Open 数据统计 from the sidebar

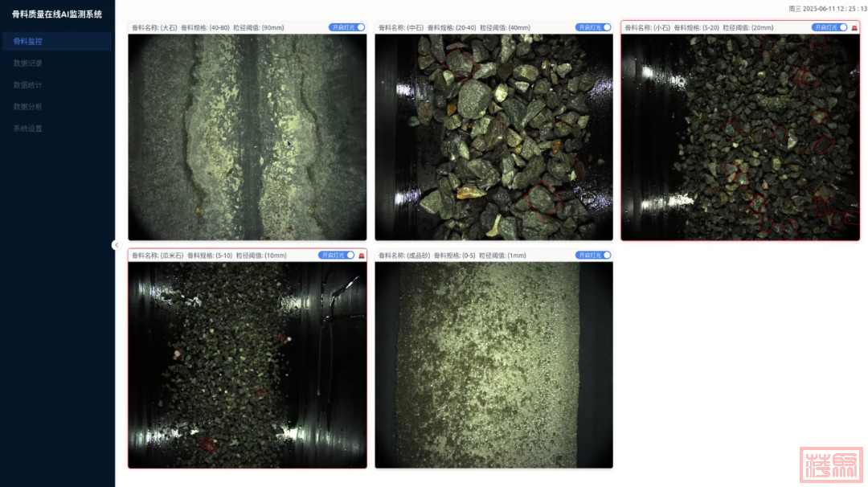(28, 84)
